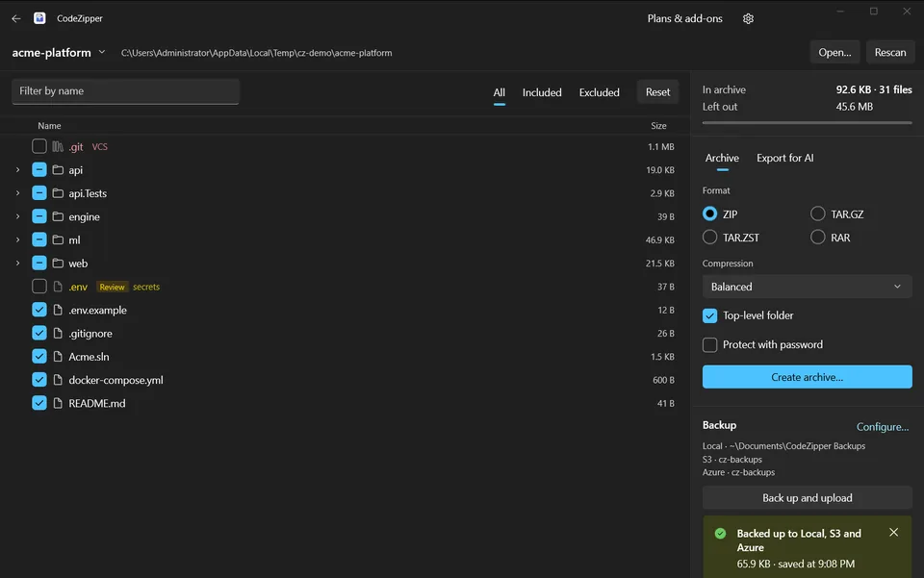Select the TAR.GZ format
The height and width of the screenshot is (578, 924).
817,214
